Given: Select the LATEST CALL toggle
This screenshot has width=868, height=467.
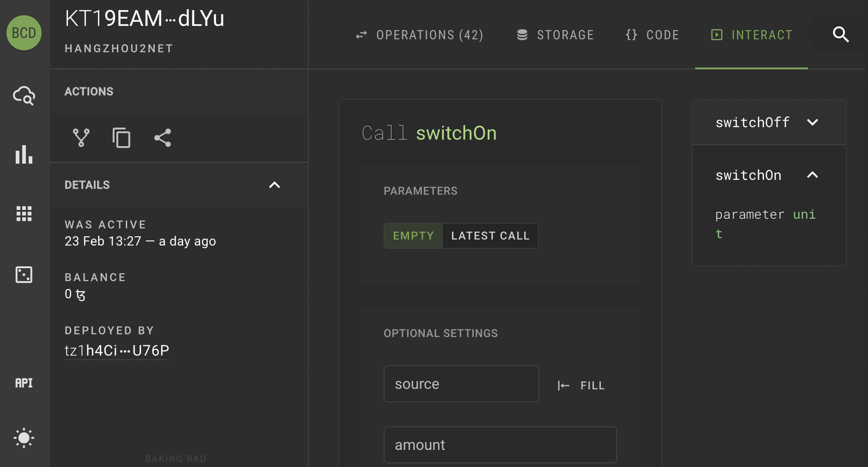Looking at the screenshot, I should tap(490, 236).
